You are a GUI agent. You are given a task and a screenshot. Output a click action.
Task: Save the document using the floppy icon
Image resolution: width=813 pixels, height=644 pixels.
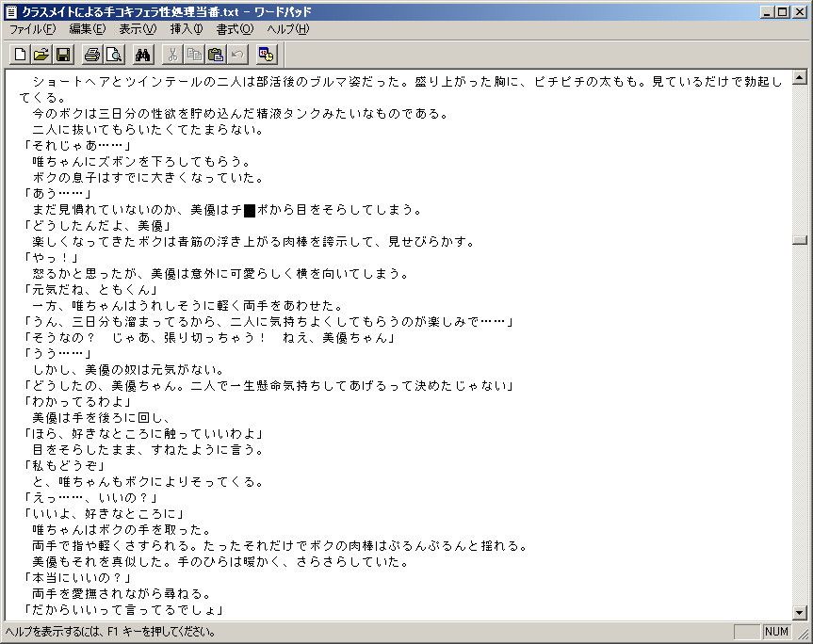click(63, 55)
